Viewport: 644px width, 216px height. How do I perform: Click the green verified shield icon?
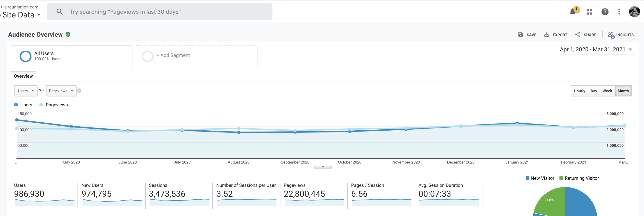click(x=68, y=34)
